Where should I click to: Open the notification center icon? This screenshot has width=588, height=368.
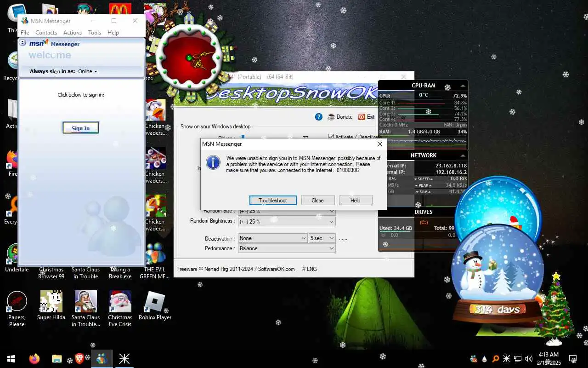(573, 359)
